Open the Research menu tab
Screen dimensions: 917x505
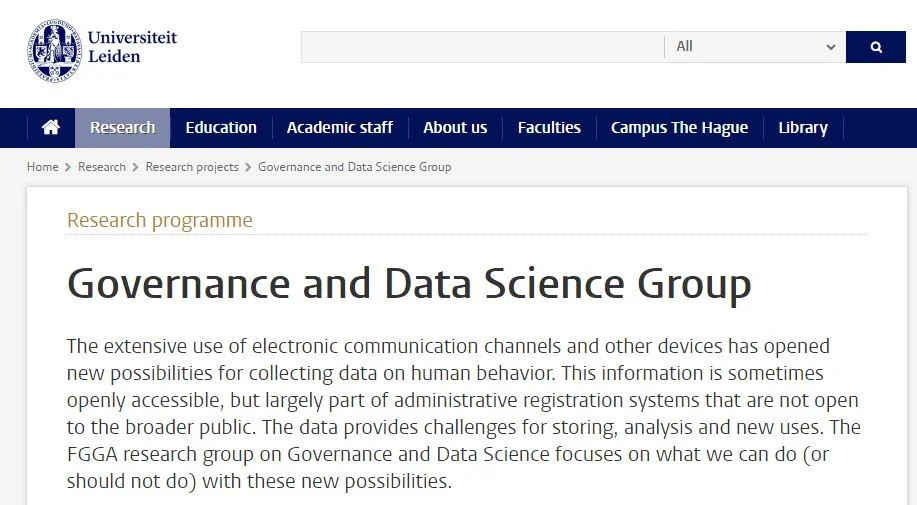pyautogui.click(x=122, y=127)
